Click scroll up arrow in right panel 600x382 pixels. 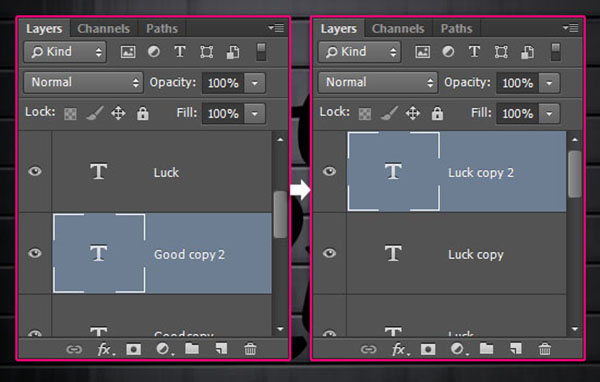pos(575,140)
